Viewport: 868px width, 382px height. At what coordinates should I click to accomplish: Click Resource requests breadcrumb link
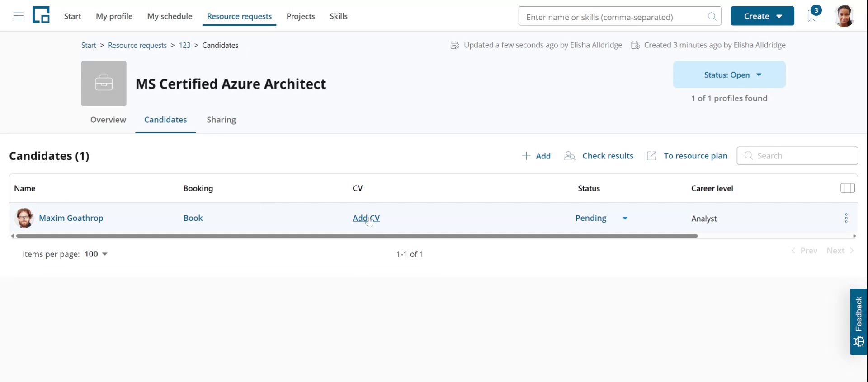137,45
